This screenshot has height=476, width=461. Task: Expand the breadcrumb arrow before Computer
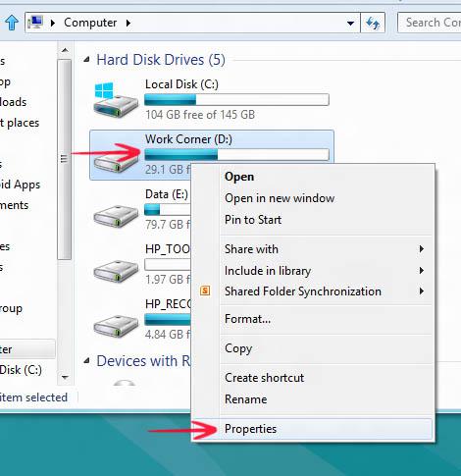pos(53,23)
